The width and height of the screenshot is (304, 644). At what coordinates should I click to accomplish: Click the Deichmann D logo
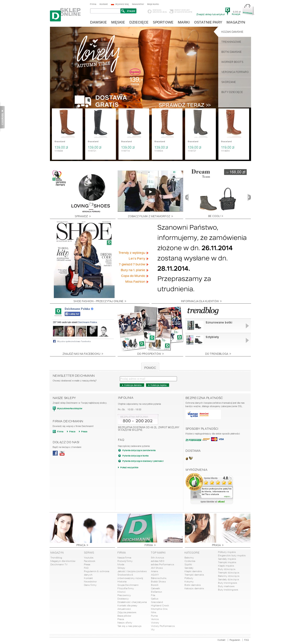pyautogui.click(x=55, y=16)
